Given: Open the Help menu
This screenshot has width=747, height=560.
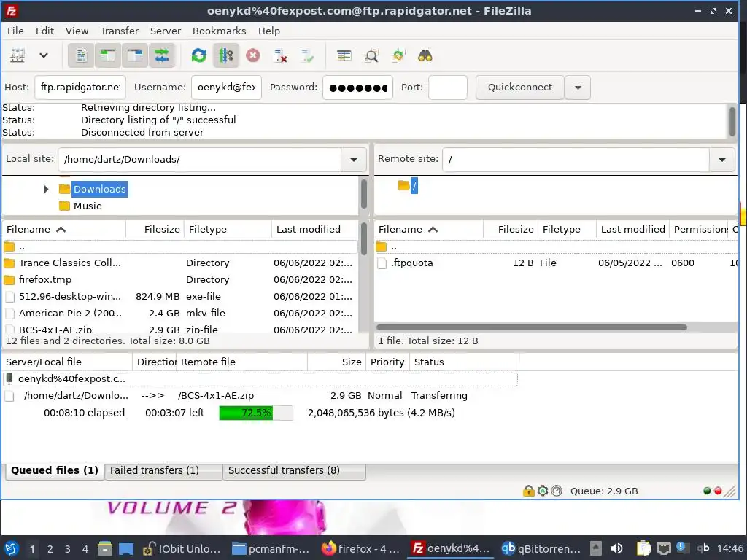Looking at the screenshot, I should 268,31.
